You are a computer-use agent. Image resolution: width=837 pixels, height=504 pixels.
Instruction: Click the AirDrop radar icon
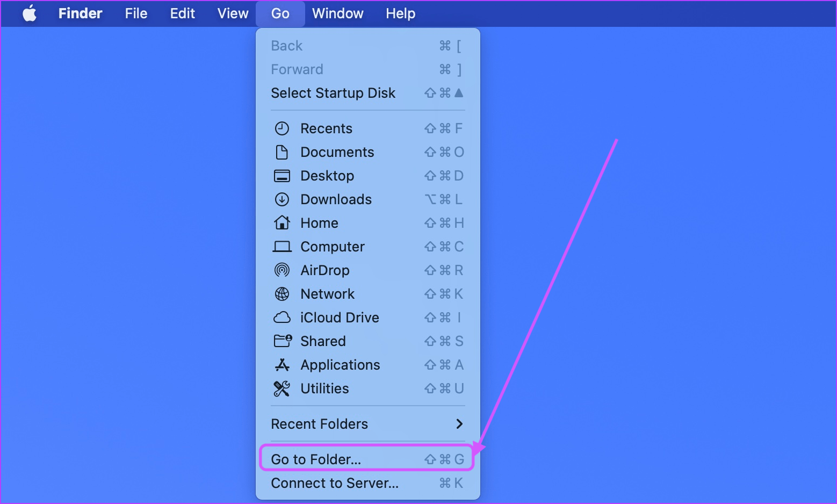coord(282,270)
